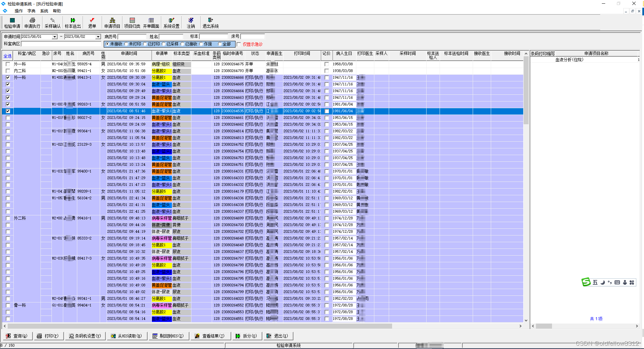Open 条码机设置(V) barcode printer settings
This screenshot has height=349, width=644.
[85, 336]
